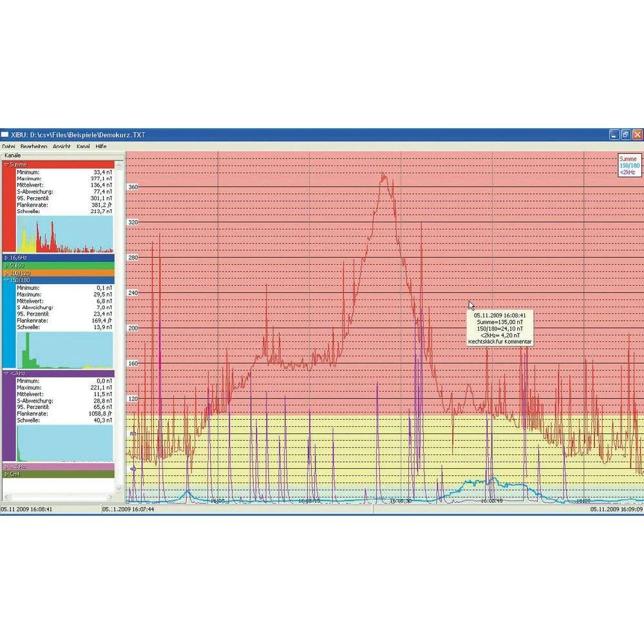Expand the 100/120 channel row
This screenshot has height=644, width=644.
(6, 273)
